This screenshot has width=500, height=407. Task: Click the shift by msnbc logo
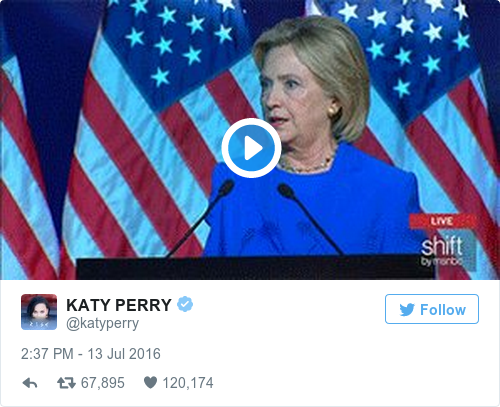(442, 251)
